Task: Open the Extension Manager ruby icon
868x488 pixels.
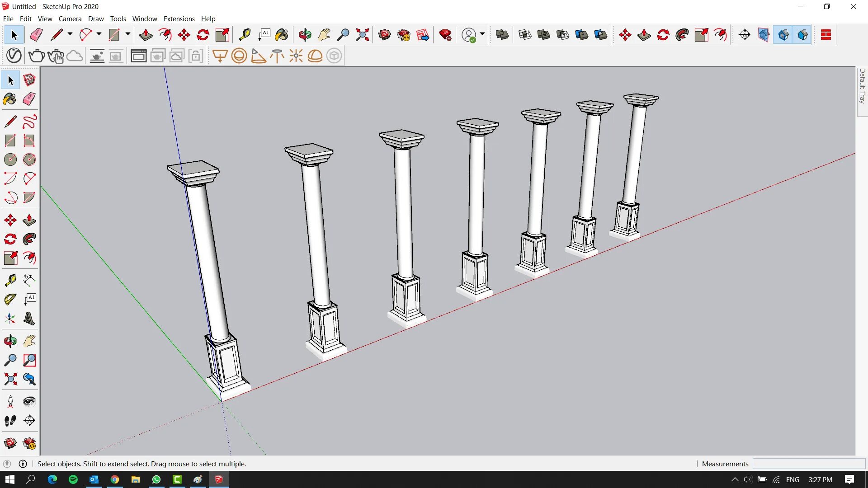Action: [x=445, y=35]
